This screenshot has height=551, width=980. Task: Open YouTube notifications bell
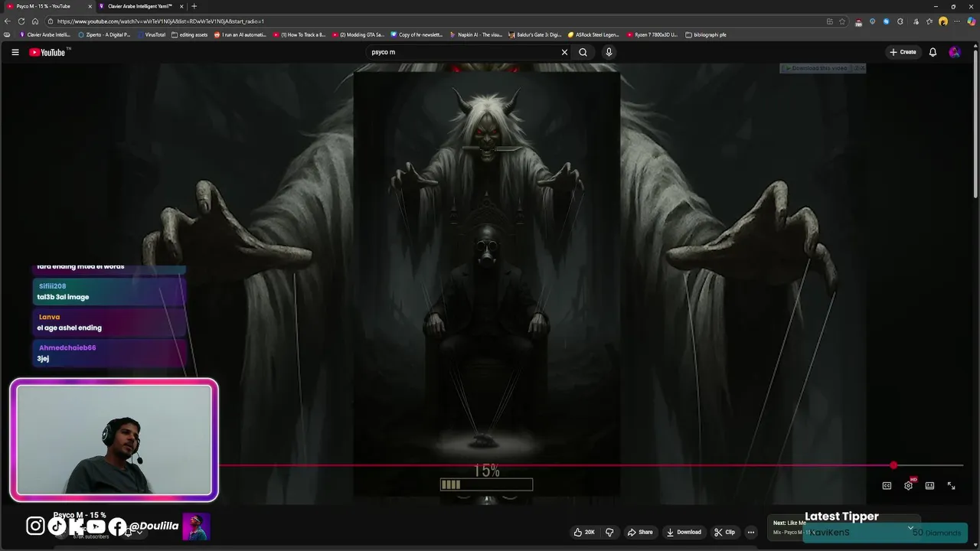coord(933,52)
